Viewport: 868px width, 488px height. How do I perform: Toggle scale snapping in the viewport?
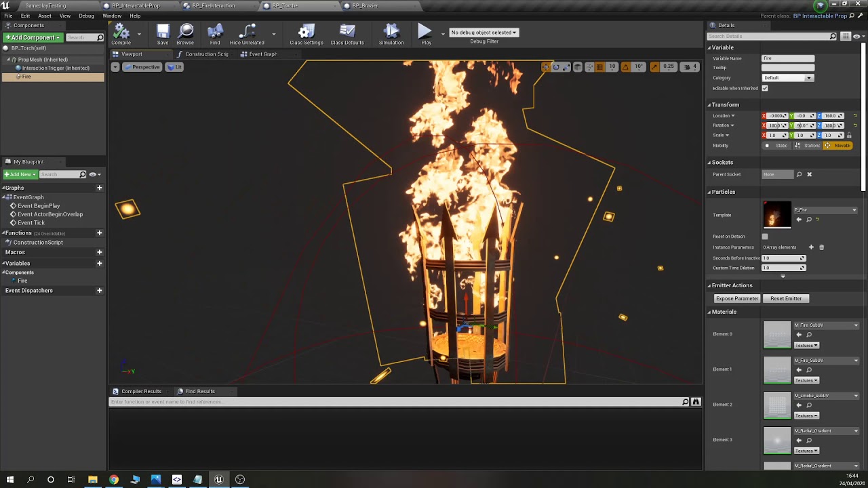(654, 66)
